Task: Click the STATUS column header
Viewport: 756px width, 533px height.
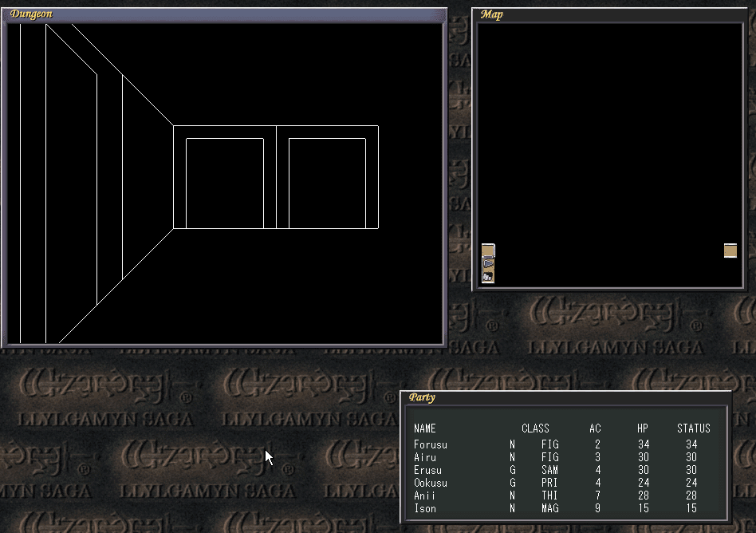Action: coord(694,428)
